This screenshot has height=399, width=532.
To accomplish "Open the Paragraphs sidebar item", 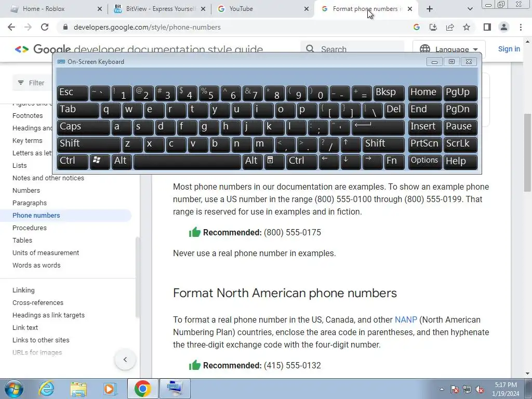I will (x=30, y=203).
